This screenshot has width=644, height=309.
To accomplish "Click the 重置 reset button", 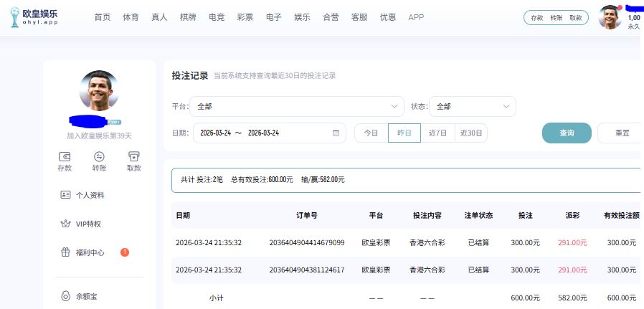I will click(x=621, y=133).
